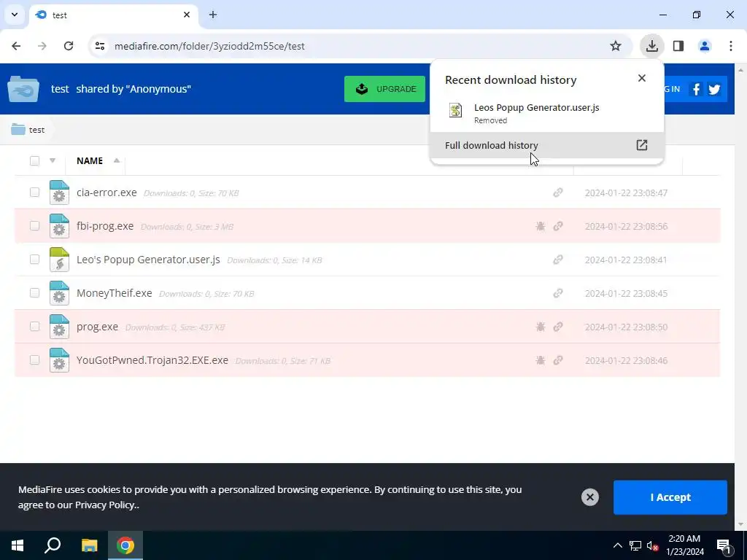Image resolution: width=747 pixels, height=560 pixels.
Task: Open Full download history
Action: pyautogui.click(x=546, y=145)
